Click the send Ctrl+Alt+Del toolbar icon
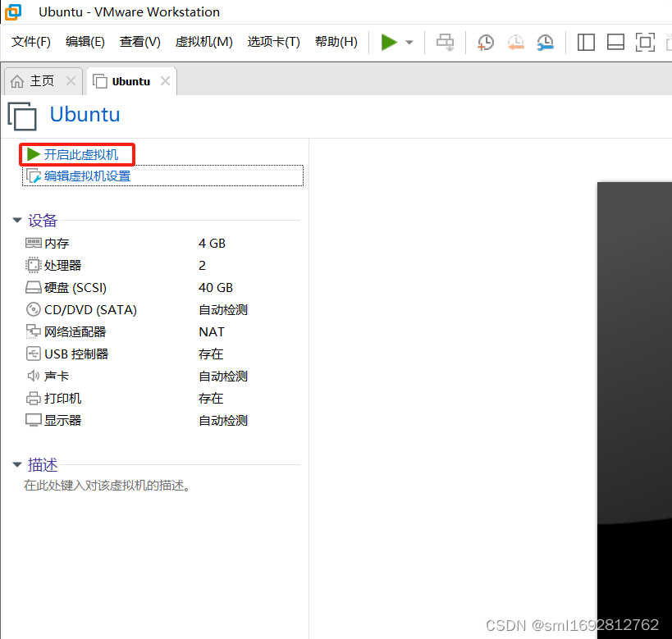 click(445, 42)
